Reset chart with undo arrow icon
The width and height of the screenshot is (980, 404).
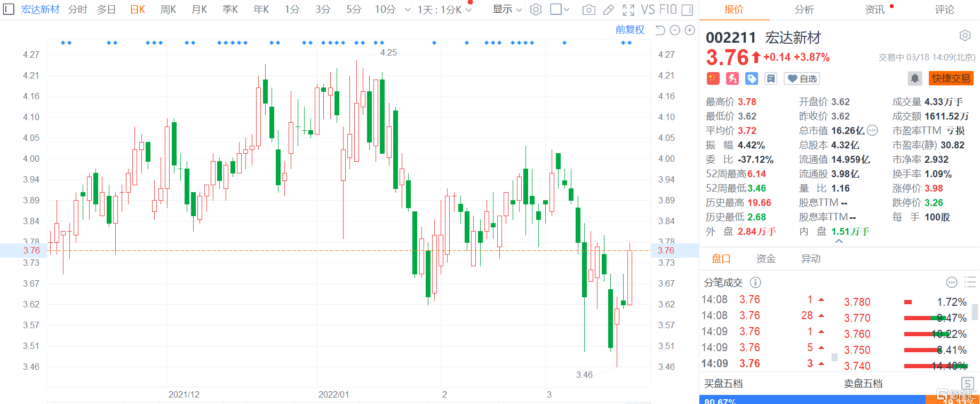pos(660,30)
